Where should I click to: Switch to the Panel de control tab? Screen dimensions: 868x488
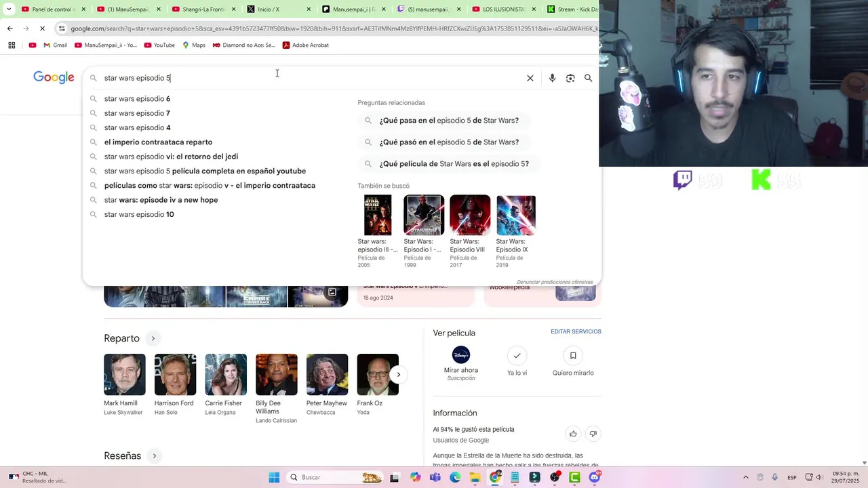click(53, 9)
